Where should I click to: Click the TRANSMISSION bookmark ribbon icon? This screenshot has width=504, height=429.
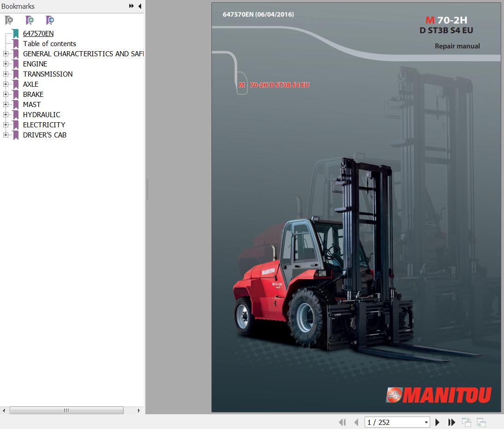16,74
